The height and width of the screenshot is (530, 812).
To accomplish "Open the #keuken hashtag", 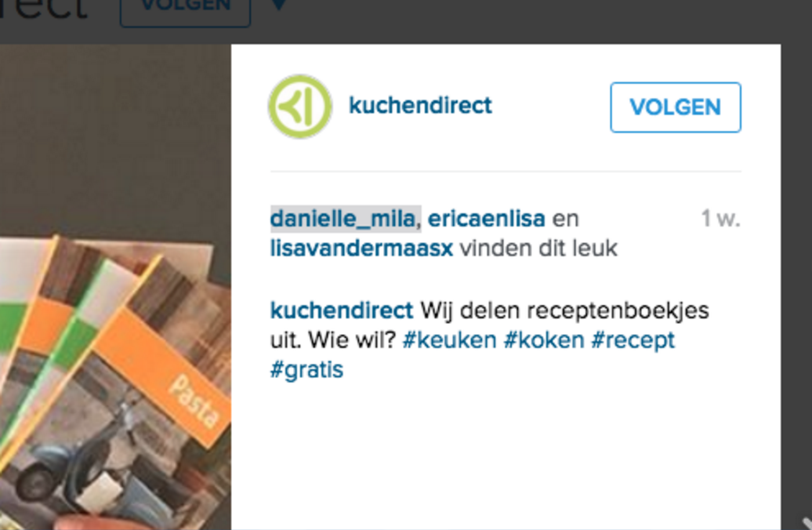I will (x=449, y=340).
